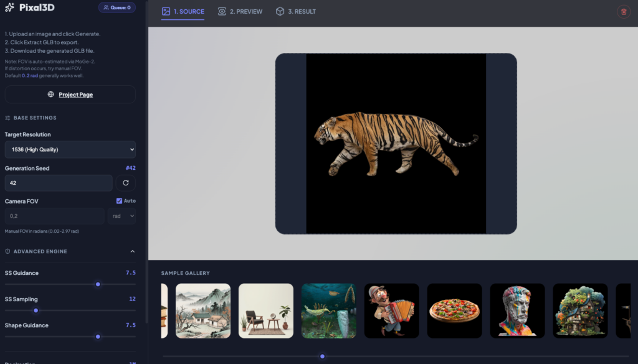Open the Target Resolution dropdown
The width and height of the screenshot is (638, 364).
point(70,149)
